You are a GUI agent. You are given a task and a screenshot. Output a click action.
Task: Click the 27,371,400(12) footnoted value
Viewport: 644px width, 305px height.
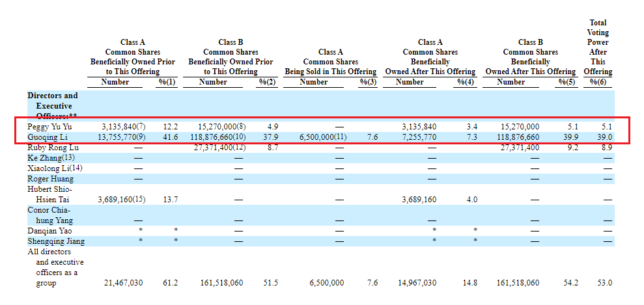click(x=222, y=148)
